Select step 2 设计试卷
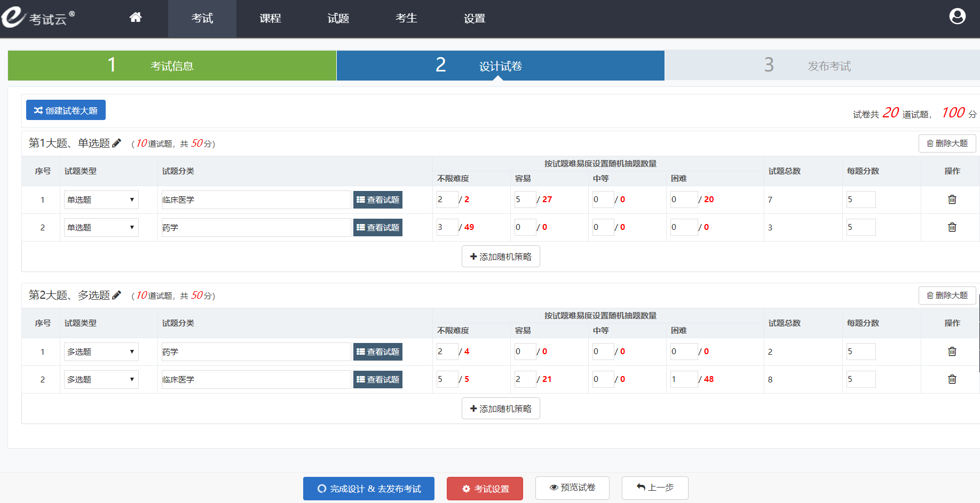 500,66
